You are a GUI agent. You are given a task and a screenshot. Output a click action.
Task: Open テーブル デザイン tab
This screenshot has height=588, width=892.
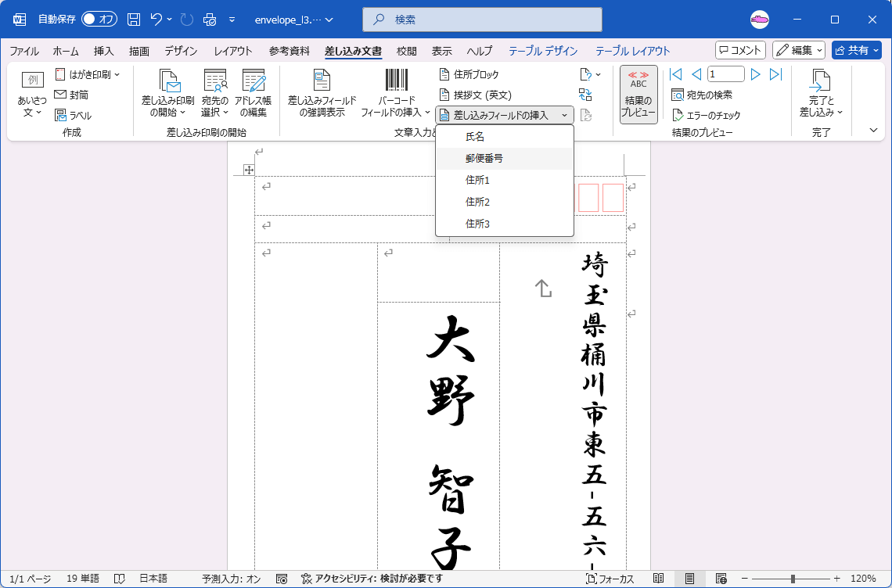pyautogui.click(x=543, y=51)
